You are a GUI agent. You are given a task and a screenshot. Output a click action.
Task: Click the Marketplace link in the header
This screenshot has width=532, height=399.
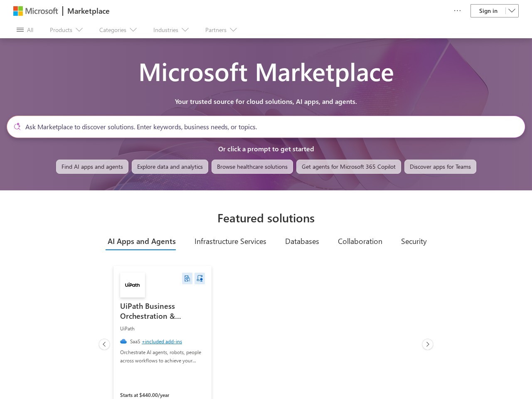pos(89,11)
